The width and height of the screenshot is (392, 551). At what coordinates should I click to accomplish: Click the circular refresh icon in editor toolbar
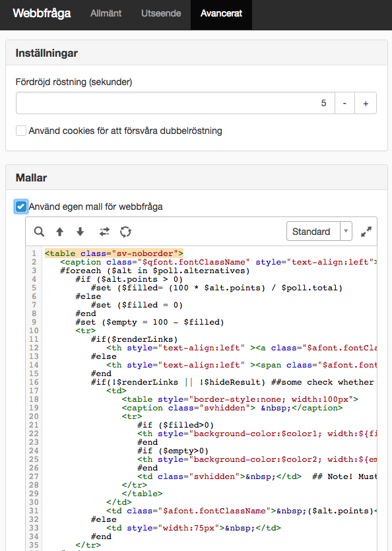coord(125,232)
